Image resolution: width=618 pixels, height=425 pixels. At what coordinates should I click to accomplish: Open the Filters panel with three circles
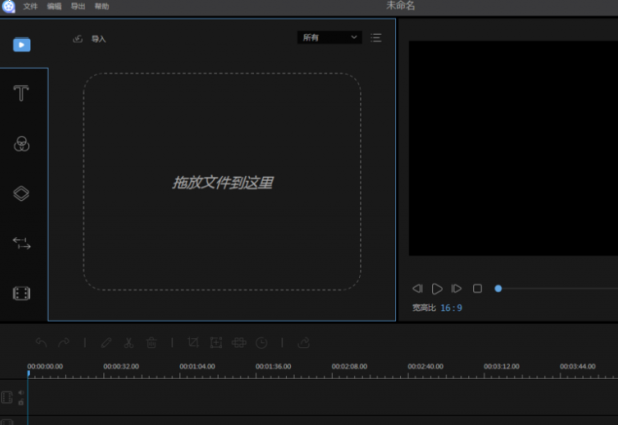tap(22, 144)
